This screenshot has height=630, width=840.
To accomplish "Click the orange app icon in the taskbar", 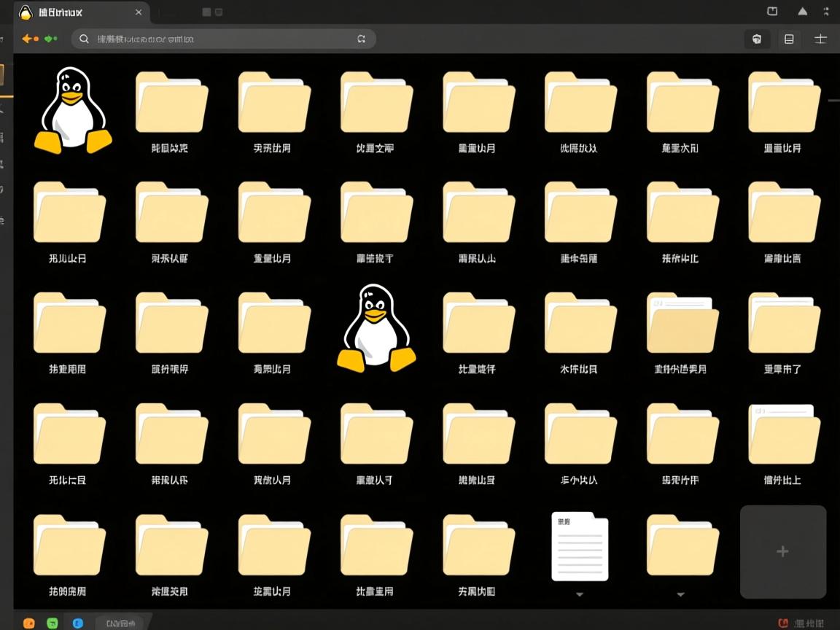I will tap(28, 623).
